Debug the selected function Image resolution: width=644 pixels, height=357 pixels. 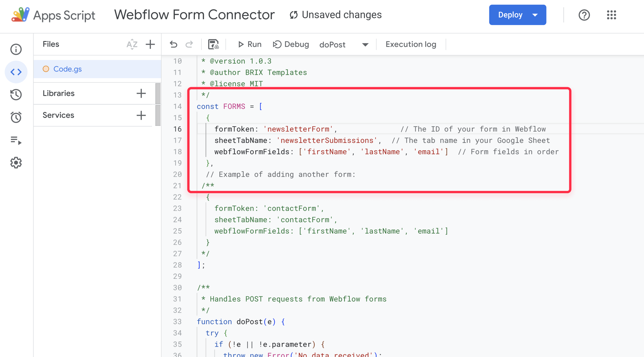(x=291, y=44)
